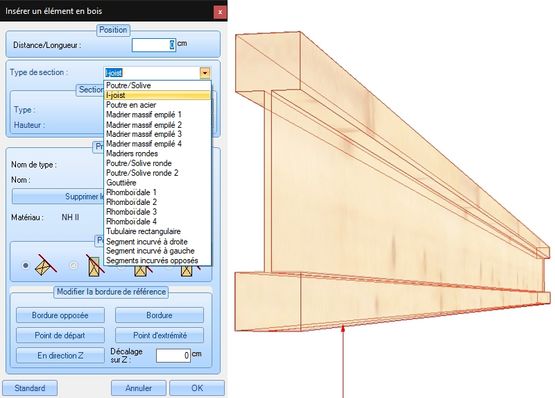Select 'Rhomboïdale 2' option

pos(158,202)
